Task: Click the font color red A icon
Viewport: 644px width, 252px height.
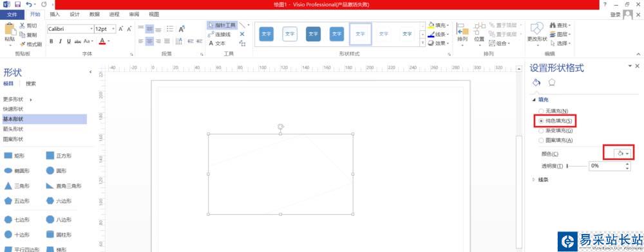Action: pyautogui.click(x=102, y=41)
